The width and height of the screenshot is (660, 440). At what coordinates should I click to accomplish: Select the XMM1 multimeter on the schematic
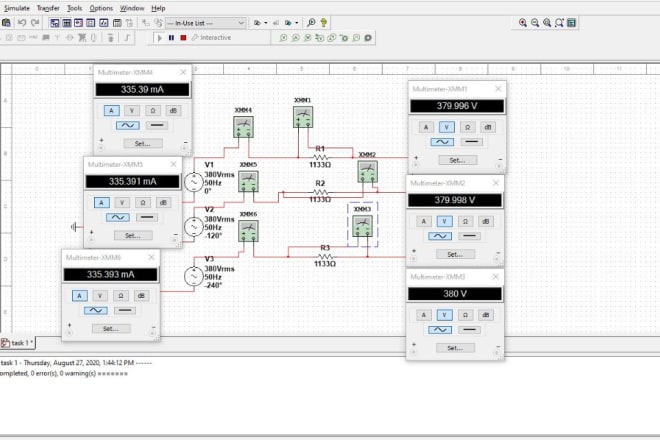(303, 117)
